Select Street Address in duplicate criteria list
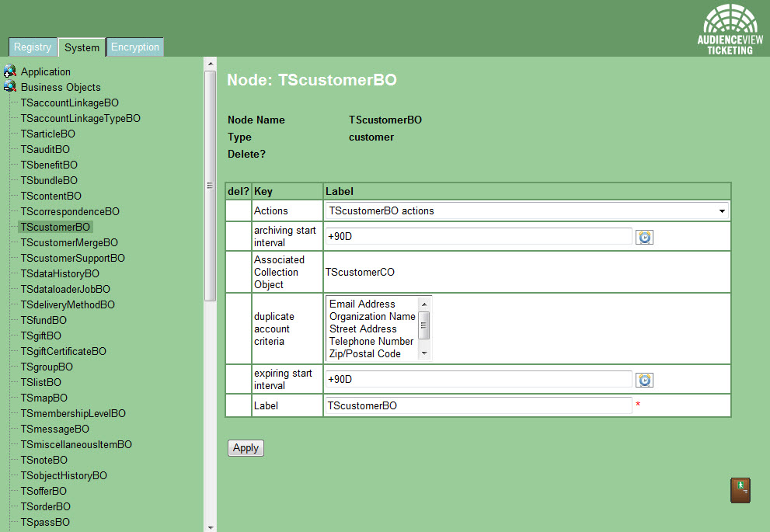Image resolution: width=770 pixels, height=532 pixels. click(363, 329)
